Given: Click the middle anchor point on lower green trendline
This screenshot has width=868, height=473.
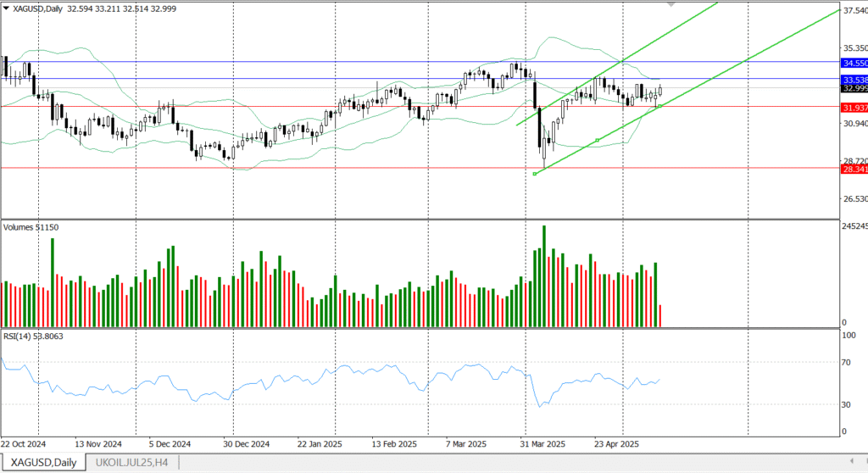Looking at the screenshot, I should (598, 140).
